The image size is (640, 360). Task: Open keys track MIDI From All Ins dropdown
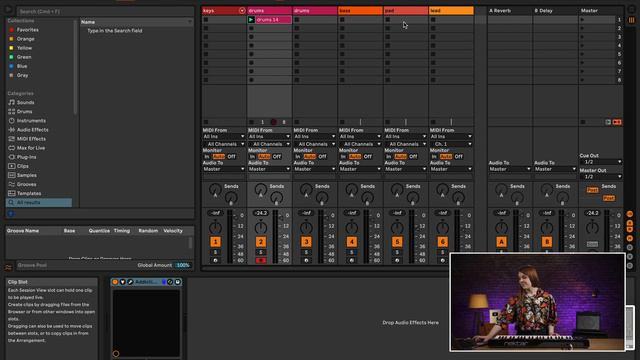(x=224, y=136)
